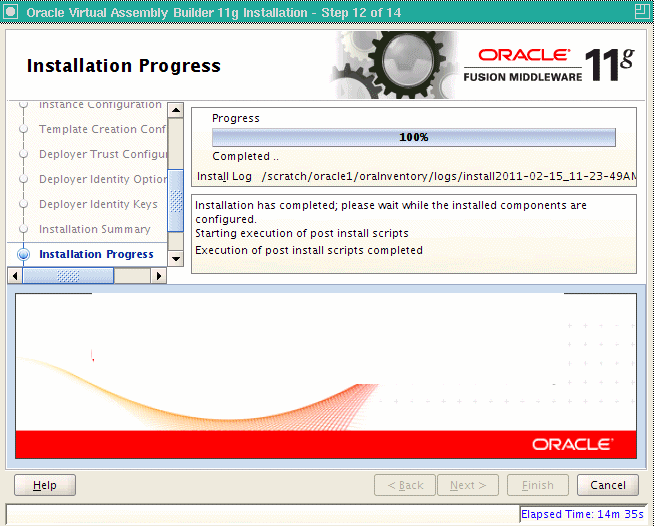The width and height of the screenshot is (654, 526).
Task: Click the Finish button
Action: point(538,485)
